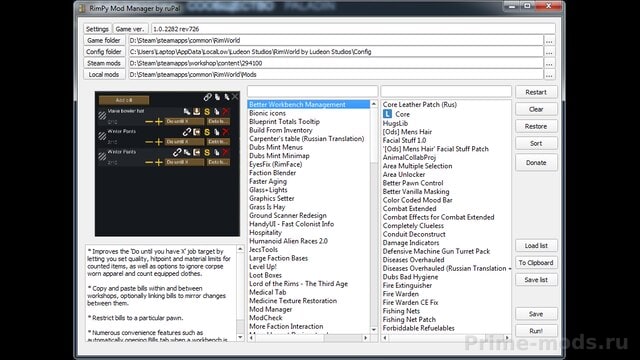The height and width of the screenshot is (360, 640).
Task: Select Blueprint Totals Tooltip mod
Action: click(x=284, y=122)
